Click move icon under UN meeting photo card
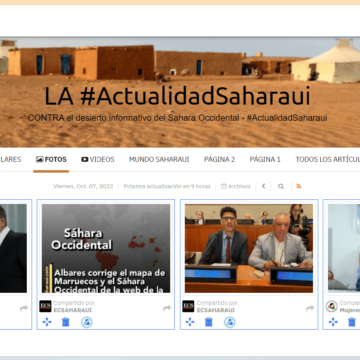360x360 pixels. (190, 322)
